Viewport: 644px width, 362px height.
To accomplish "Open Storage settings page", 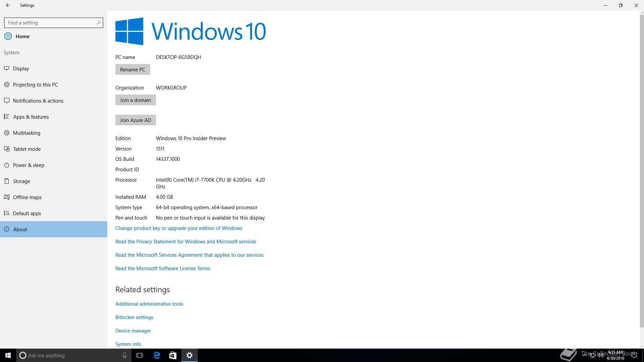I will point(54,181).
